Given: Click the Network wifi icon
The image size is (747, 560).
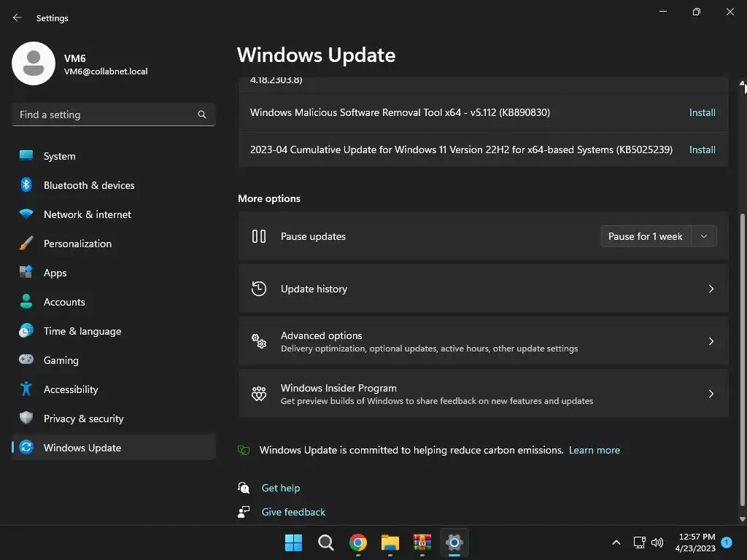Looking at the screenshot, I should click(26, 214).
